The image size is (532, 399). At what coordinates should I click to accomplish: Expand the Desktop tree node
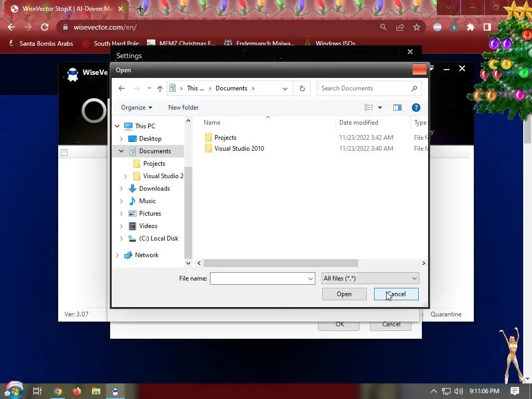(x=121, y=138)
